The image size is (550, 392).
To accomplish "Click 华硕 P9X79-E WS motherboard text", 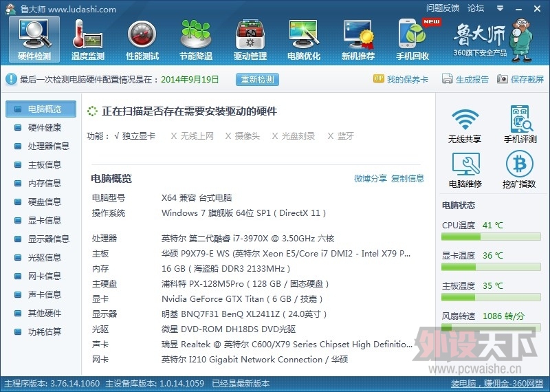I will pyautogui.click(x=286, y=254).
